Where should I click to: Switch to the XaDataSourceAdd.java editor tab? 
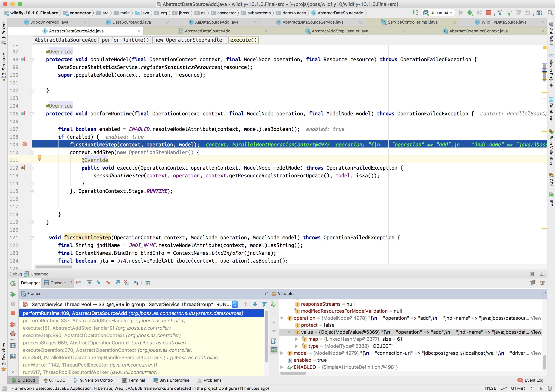[x=216, y=22]
